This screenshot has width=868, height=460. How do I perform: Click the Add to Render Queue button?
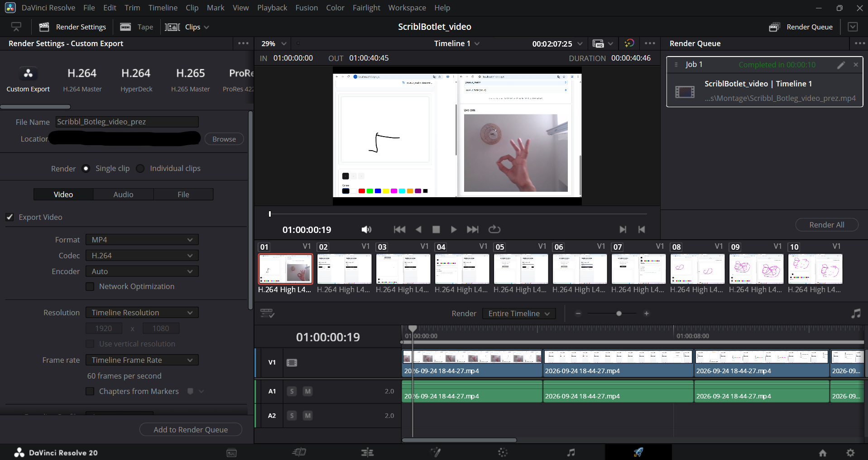pos(191,430)
